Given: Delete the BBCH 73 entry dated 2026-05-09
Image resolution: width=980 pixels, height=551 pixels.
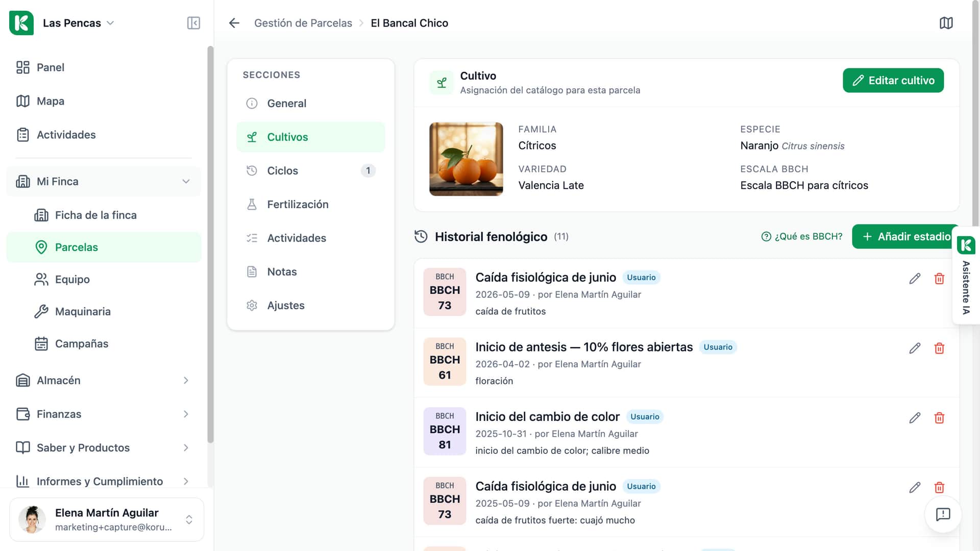Looking at the screenshot, I should pyautogui.click(x=939, y=279).
